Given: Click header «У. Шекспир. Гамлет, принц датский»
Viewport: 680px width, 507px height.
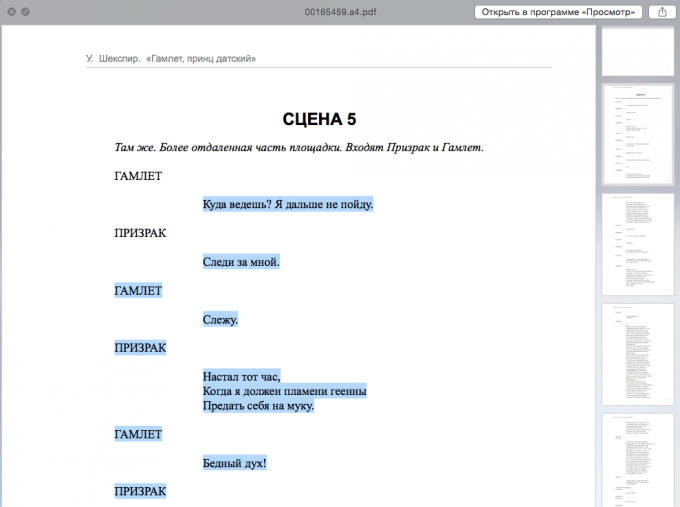Looking at the screenshot, I should (171, 59).
